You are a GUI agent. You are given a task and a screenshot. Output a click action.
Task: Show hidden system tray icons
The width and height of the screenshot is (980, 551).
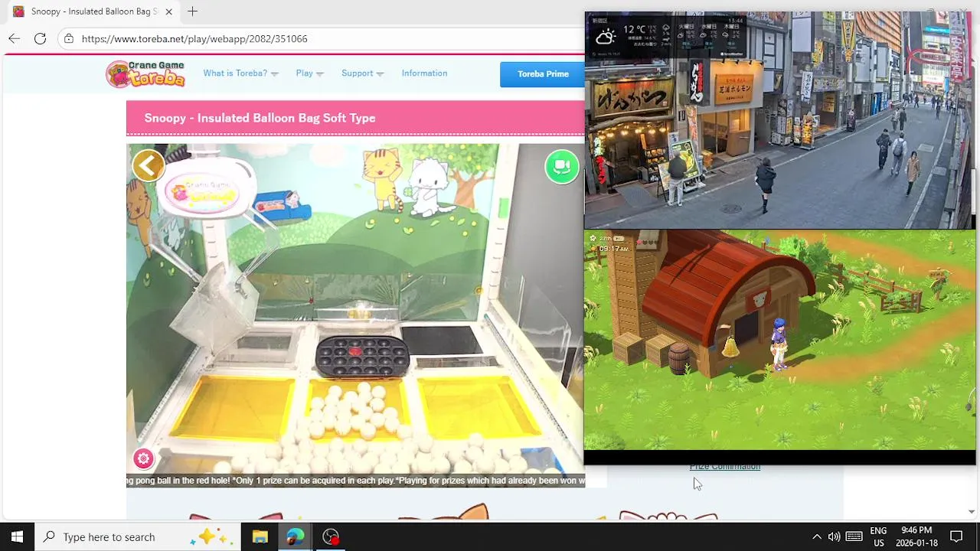(816, 536)
